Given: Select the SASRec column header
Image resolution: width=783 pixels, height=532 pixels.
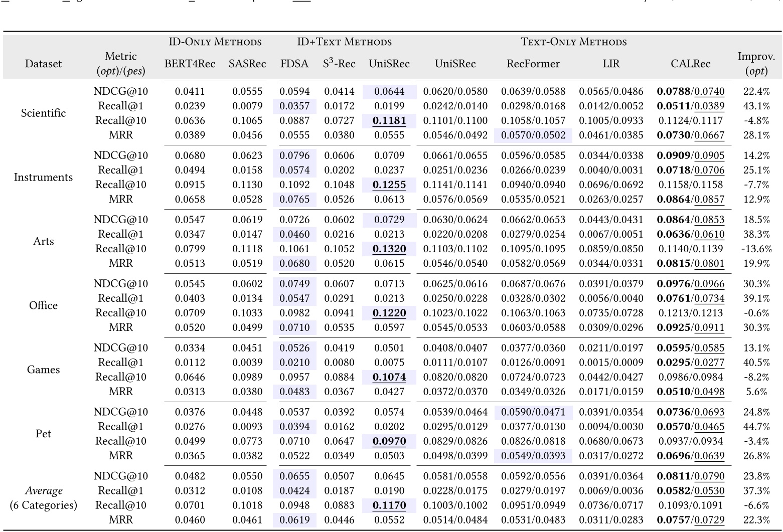Looking at the screenshot, I should tap(247, 64).
